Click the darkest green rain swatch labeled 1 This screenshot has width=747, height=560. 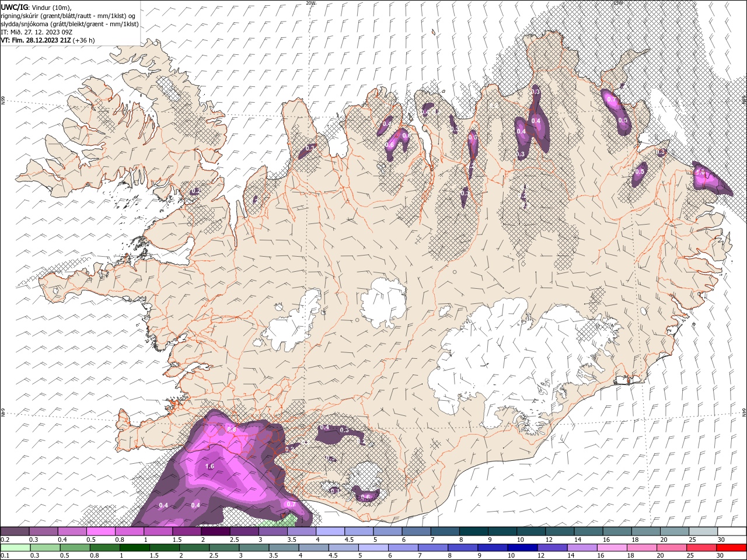tap(134, 548)
